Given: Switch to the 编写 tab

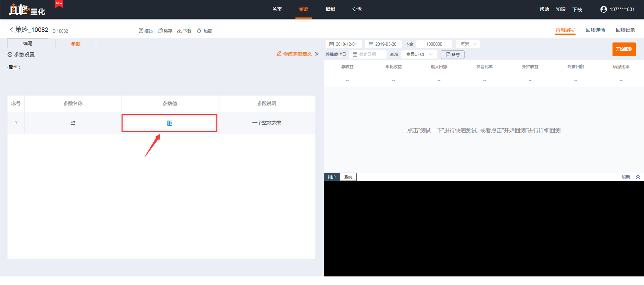Looking at the screenshot, I should pos(28,44).
